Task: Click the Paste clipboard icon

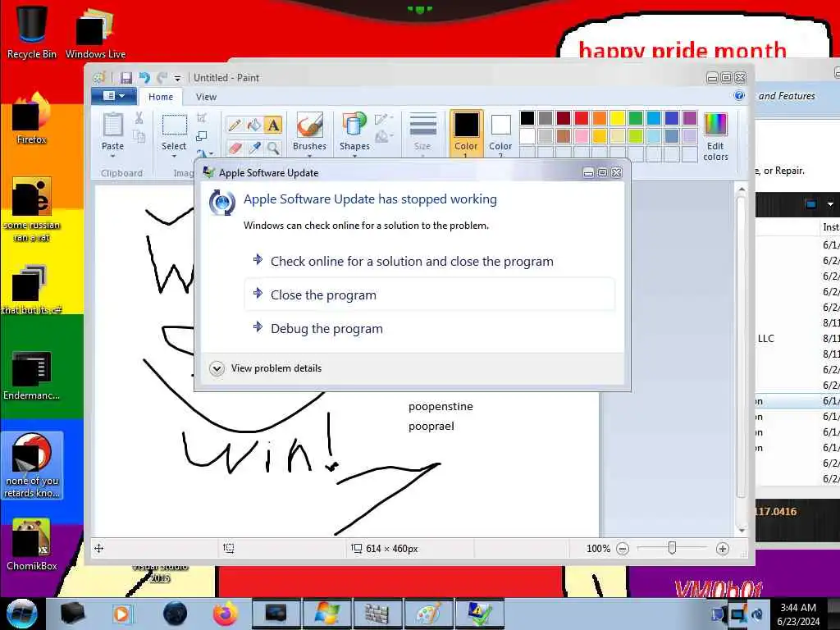Action: (x=112, y=125)
